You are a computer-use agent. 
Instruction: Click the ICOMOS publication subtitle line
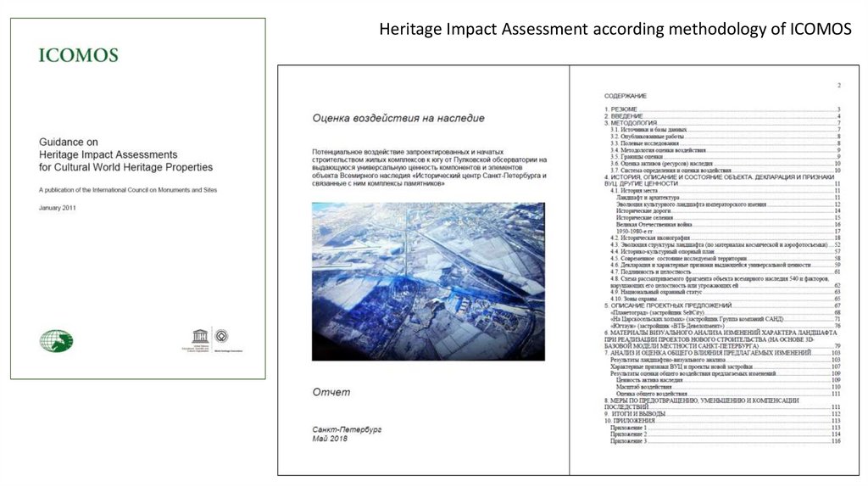pos(128,190)
